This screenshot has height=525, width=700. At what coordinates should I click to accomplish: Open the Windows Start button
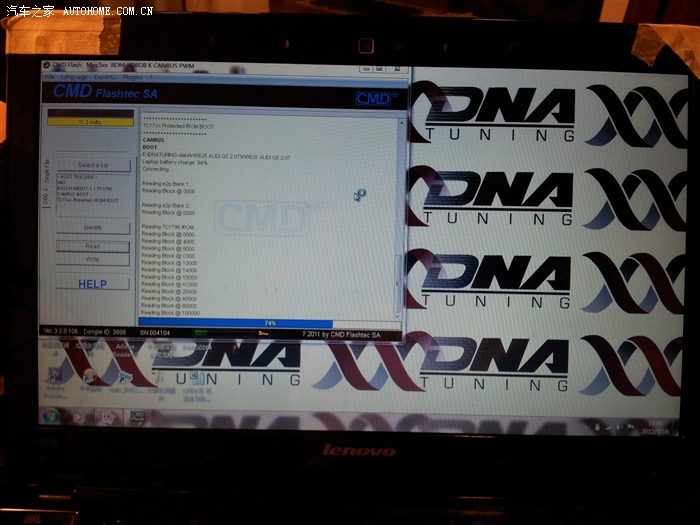click(x=51, y=416)
